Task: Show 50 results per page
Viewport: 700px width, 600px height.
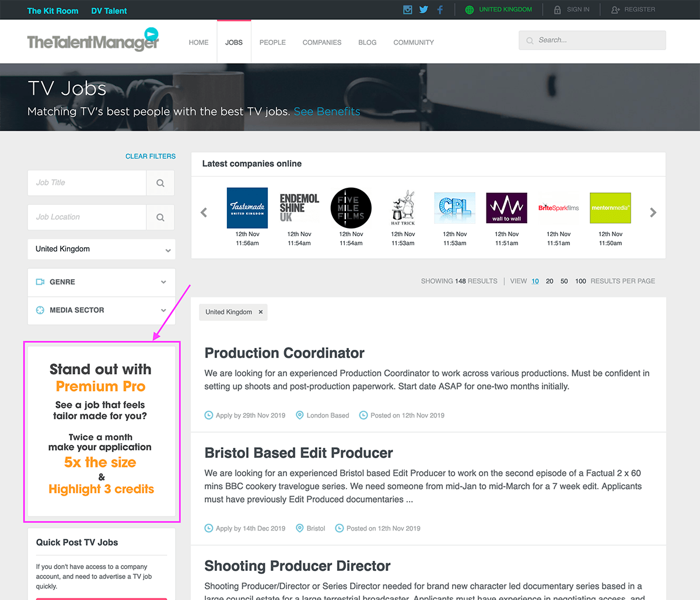Action: click(x=564, y=281)
